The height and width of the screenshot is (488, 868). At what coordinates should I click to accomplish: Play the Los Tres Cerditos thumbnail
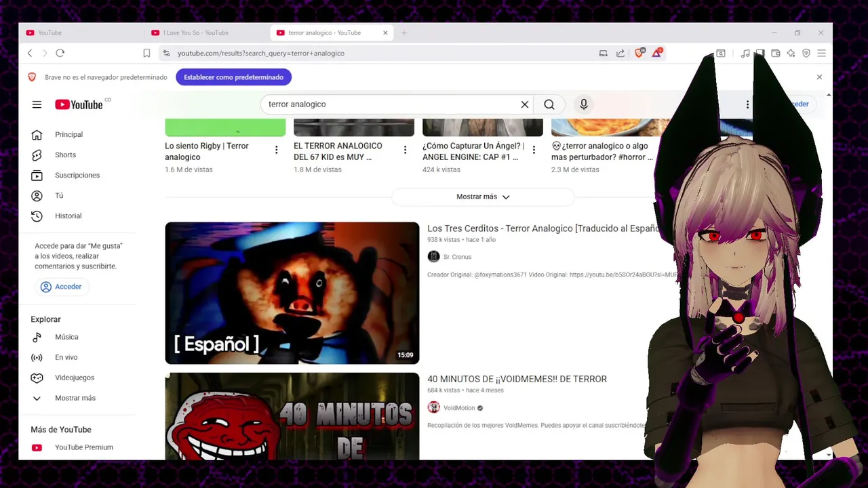[x=292, y=293]
